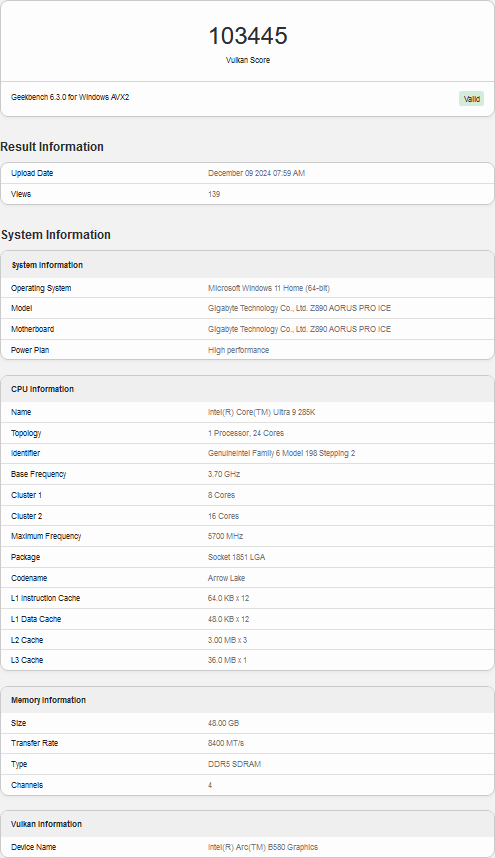Click the Result Information heading
The width and height of the screenshot is (495, 858).
point(52,147)
